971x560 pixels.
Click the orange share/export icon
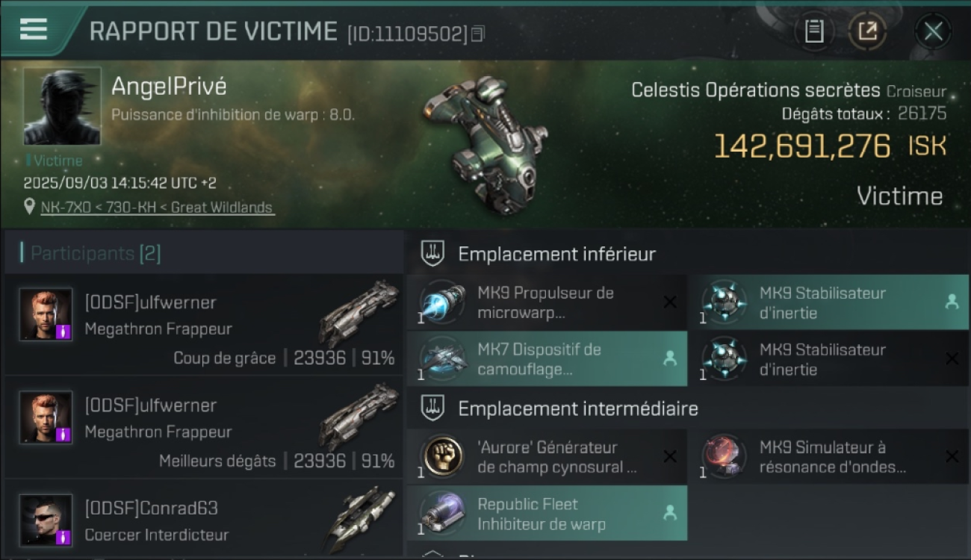[x=867, y=31]
